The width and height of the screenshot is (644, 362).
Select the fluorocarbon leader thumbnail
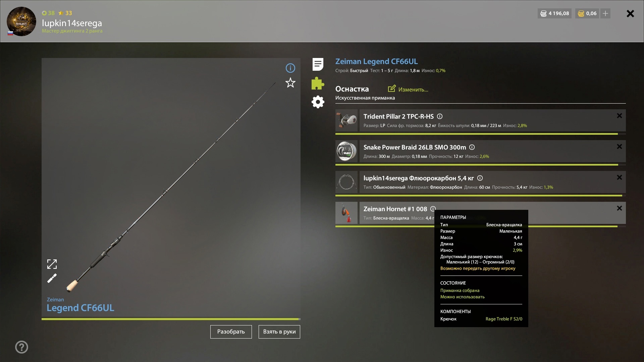pyautogui.click(x=346, y=182)
